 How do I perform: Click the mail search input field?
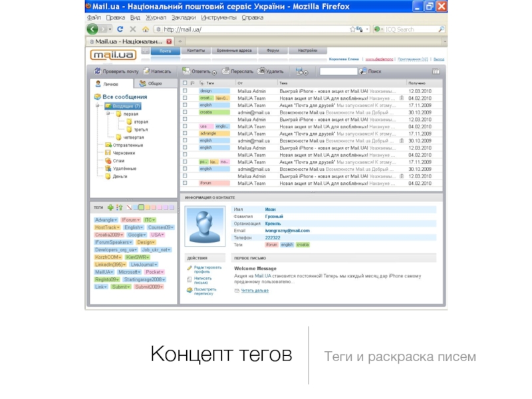pyautogui.click(x=338, y=71)
